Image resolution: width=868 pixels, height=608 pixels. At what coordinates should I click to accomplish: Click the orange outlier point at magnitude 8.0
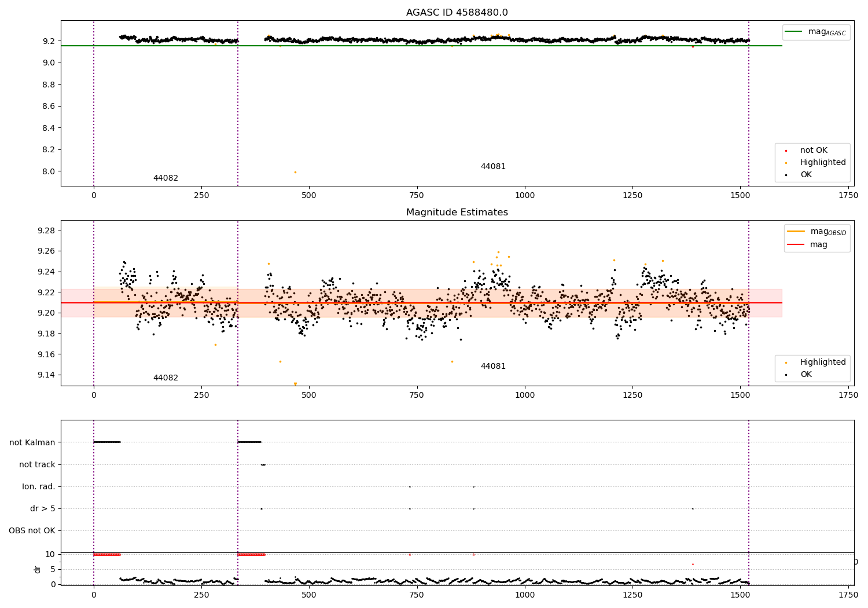pos(295,172)
